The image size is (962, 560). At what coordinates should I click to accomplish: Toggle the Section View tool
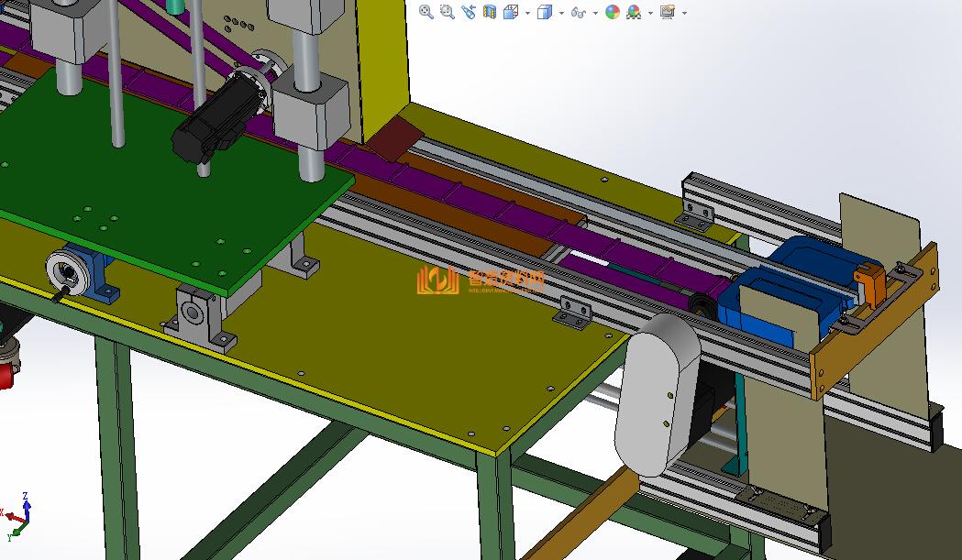click(490, 12)
